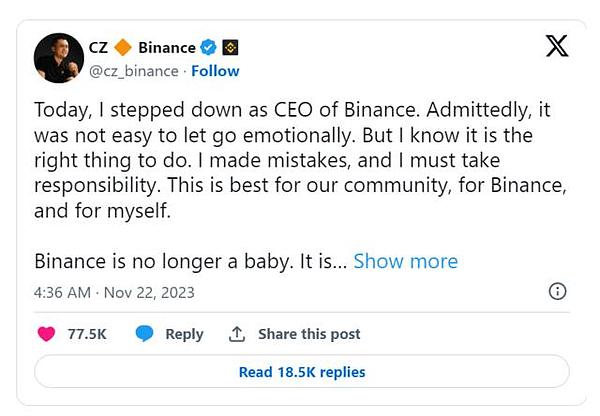Follow the cz_binance account
Image resolution: width=600 pixels, height=416 pixels.
coord(215,71)
